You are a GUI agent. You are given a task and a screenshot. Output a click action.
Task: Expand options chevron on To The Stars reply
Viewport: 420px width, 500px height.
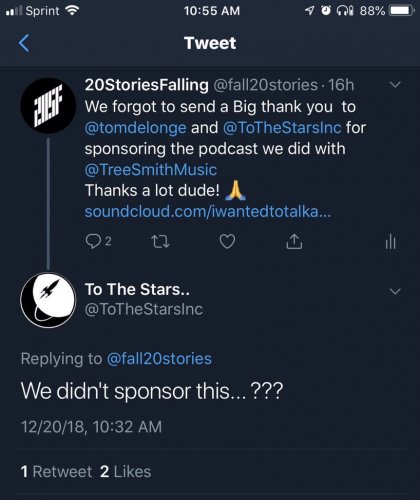[395, 291]
